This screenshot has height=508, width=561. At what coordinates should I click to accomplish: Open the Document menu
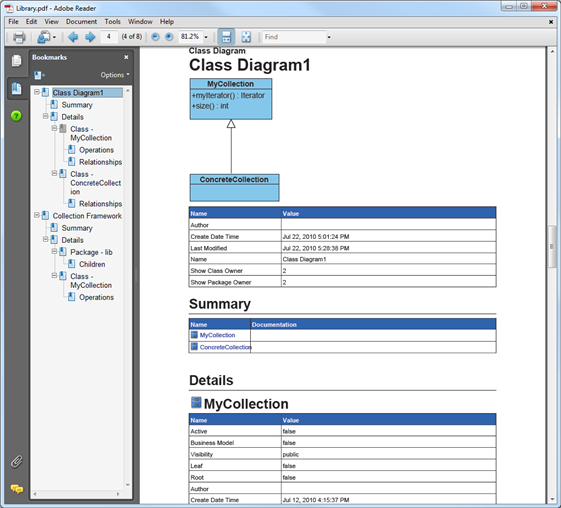coord(81,21)
